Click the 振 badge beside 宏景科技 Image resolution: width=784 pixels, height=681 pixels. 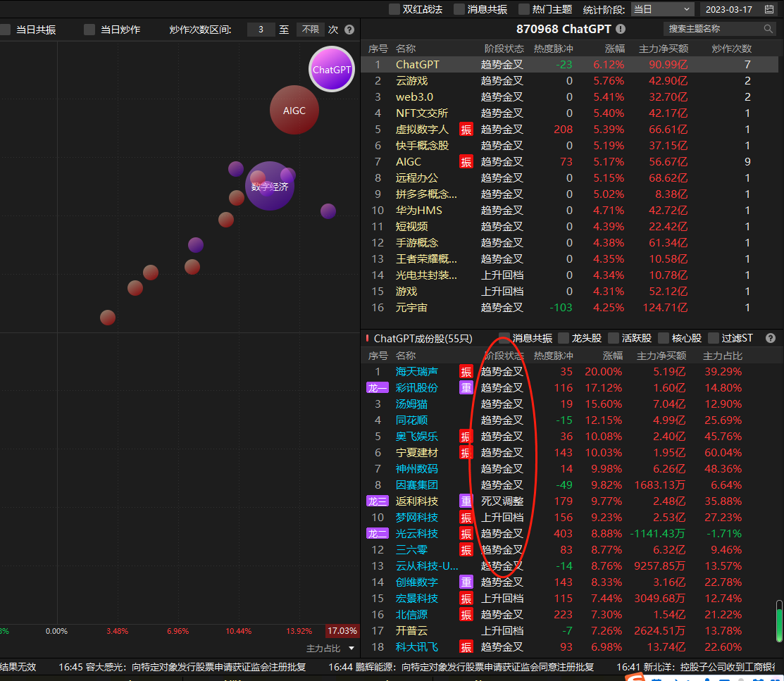point(466,599)
